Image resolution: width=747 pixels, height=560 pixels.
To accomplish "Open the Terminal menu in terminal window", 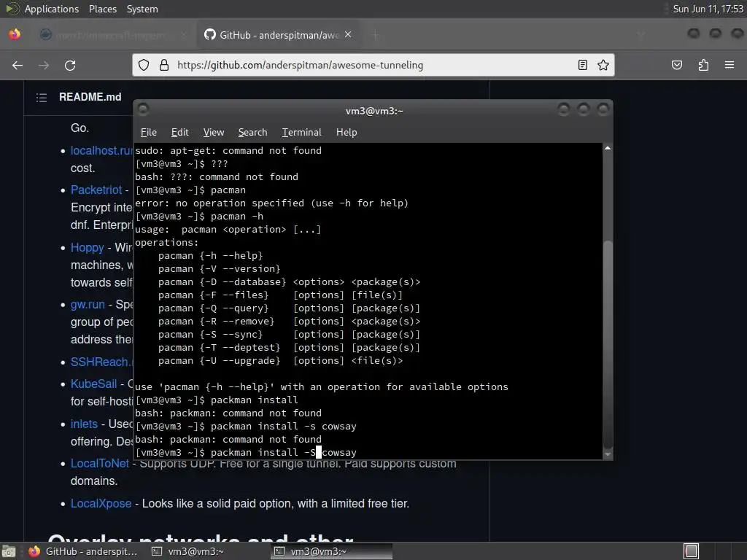I will [x=301, y=133].
